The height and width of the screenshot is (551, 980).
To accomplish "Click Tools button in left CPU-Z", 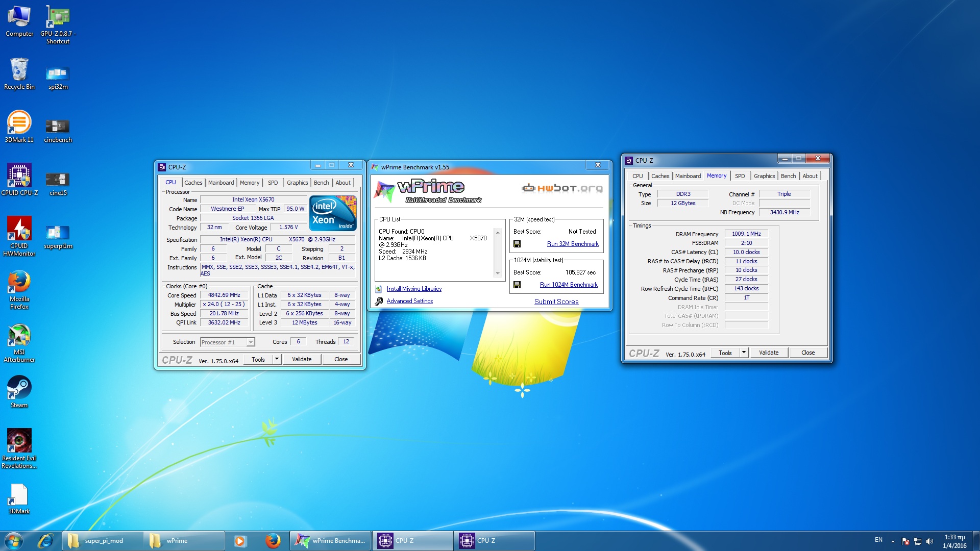I will (x=258, y=359).
